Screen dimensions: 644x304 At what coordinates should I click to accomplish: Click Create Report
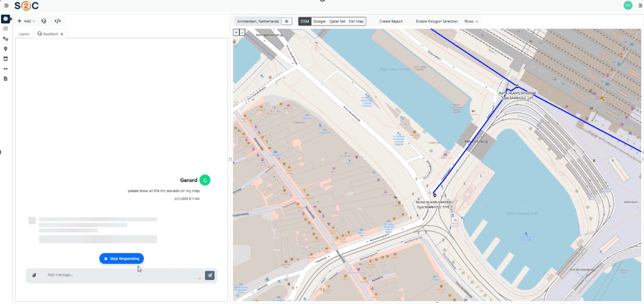(x=391, y=21)
